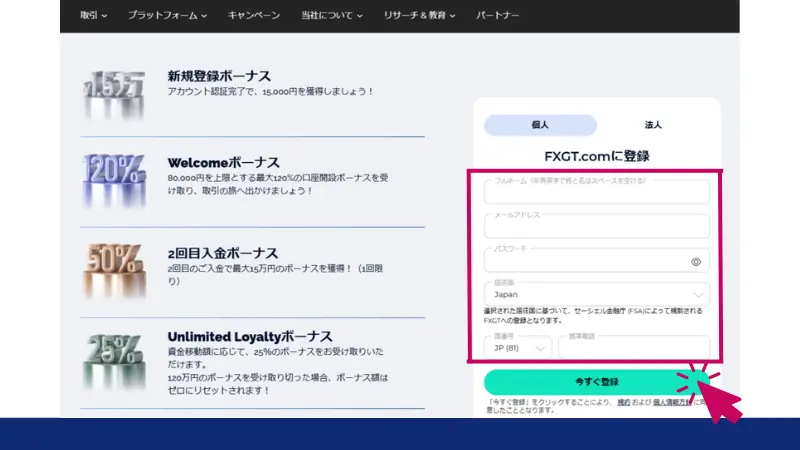The image size is (800, 450).
Task: Open the 規約 link
Action: coord(623,402)
